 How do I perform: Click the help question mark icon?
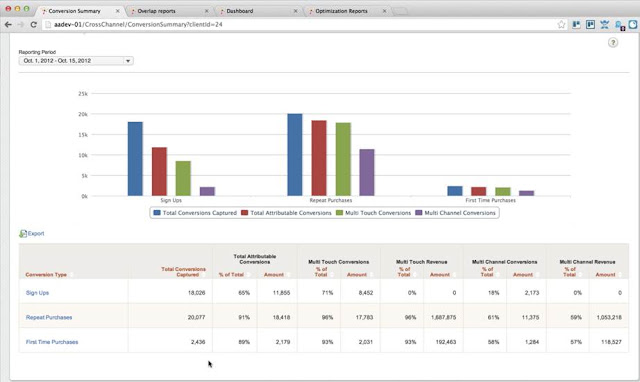[x=613, y=43]
